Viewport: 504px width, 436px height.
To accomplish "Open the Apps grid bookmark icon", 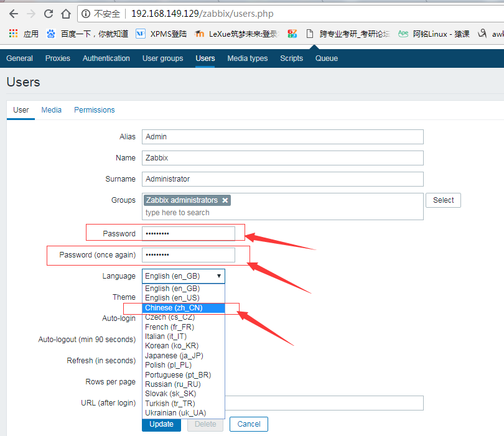I will (x=13, y=34).
